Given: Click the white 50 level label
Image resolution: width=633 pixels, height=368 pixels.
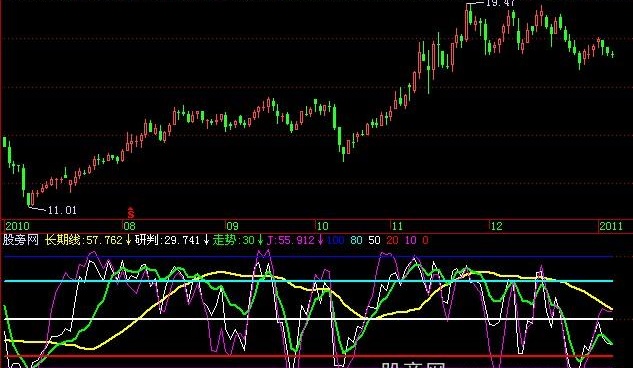Looking at the screenshot, I should point(374,240).
